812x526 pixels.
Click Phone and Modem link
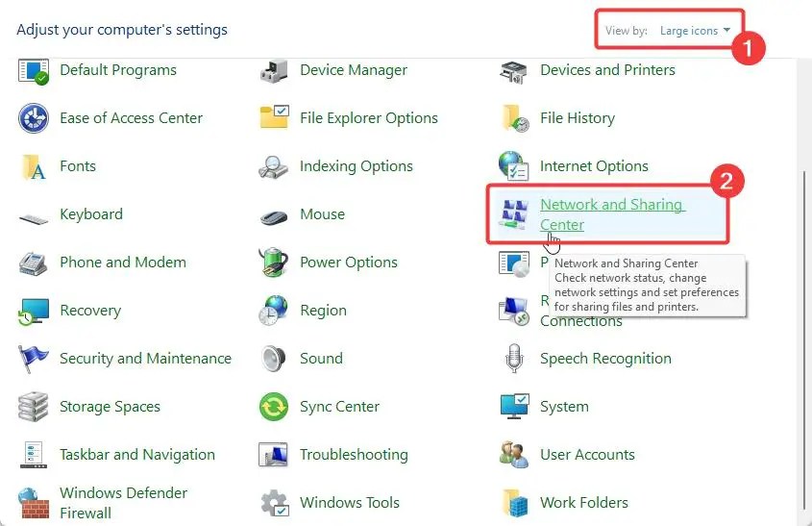point(123,263)
